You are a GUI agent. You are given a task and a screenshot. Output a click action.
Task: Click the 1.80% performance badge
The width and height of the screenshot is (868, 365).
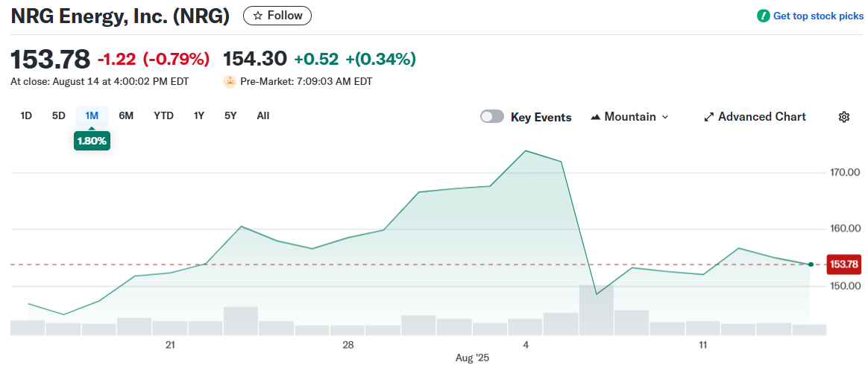[x=92, y=141]
